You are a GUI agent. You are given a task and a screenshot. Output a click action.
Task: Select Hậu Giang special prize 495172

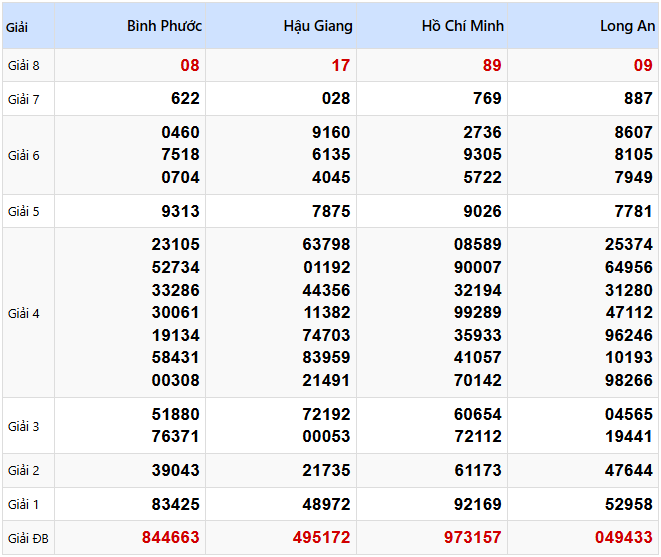(x=321, y=538)
